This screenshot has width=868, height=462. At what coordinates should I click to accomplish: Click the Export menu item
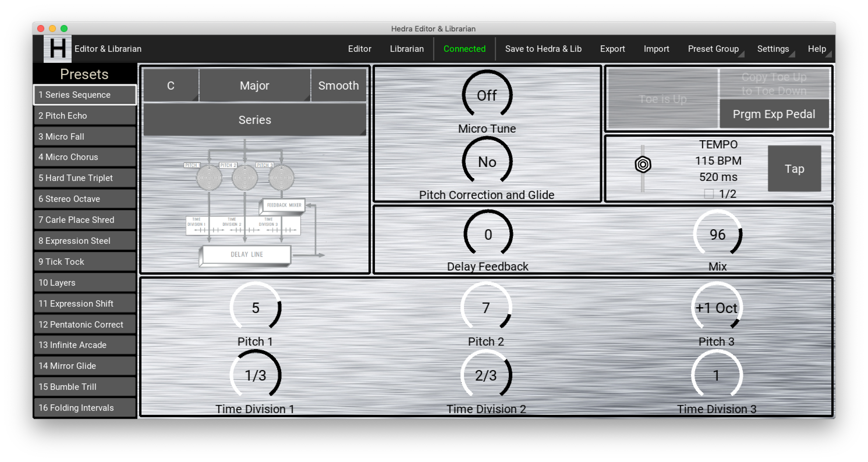[612, 49]
